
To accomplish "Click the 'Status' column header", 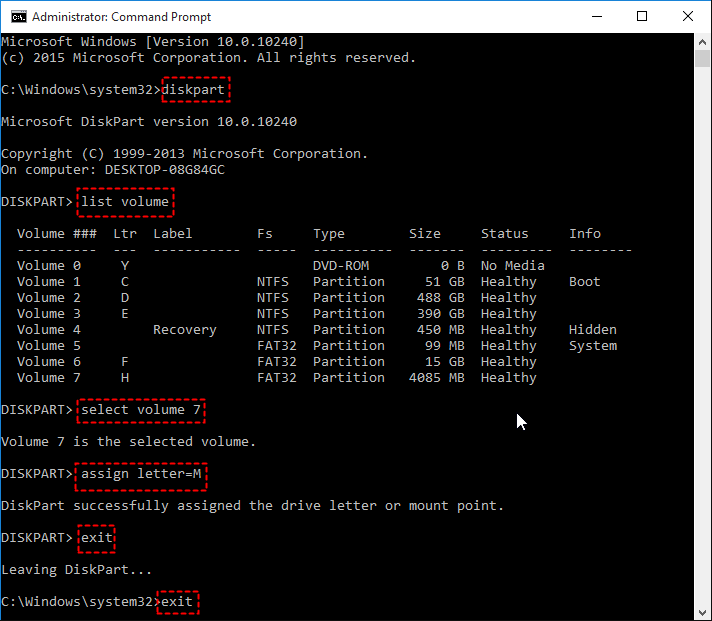I will click(504, 234).
